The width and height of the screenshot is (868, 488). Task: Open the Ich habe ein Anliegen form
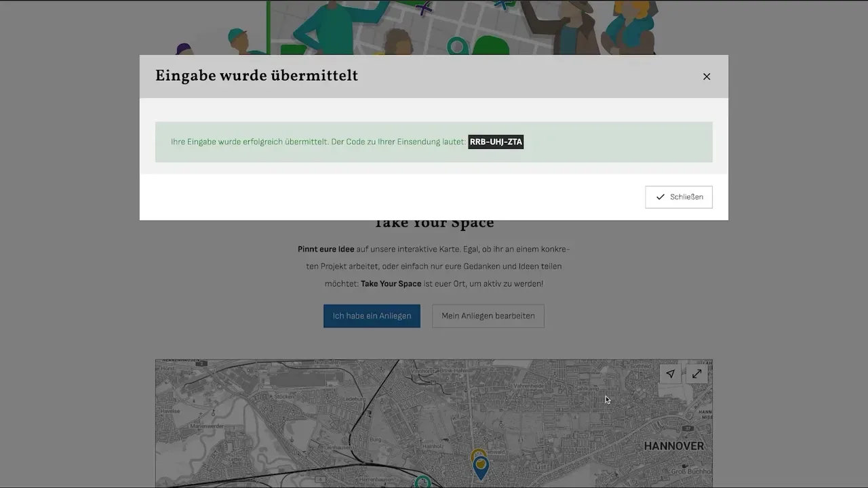(x=372, y=316)
